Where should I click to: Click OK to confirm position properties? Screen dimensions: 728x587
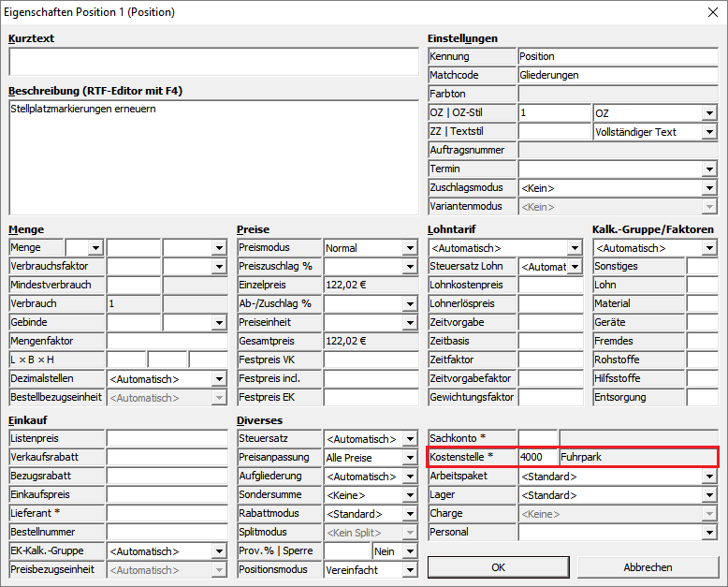coord(498,567)
